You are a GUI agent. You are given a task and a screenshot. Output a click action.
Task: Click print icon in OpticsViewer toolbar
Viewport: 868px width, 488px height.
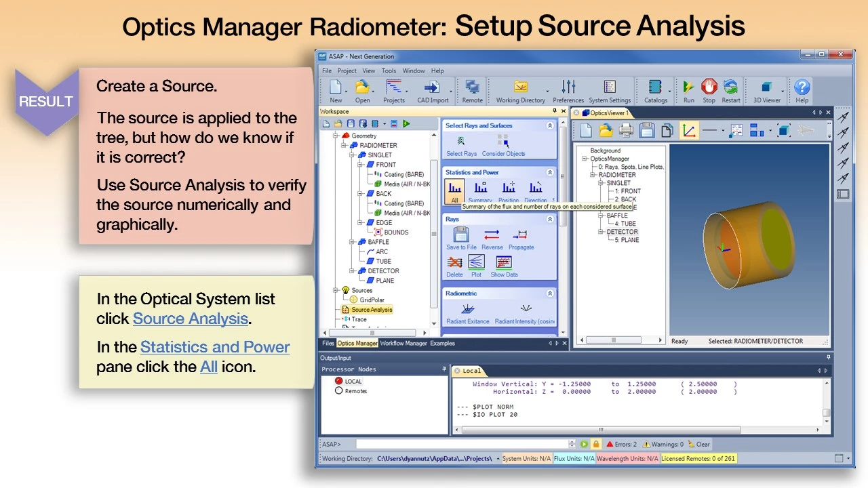(626, 131)
